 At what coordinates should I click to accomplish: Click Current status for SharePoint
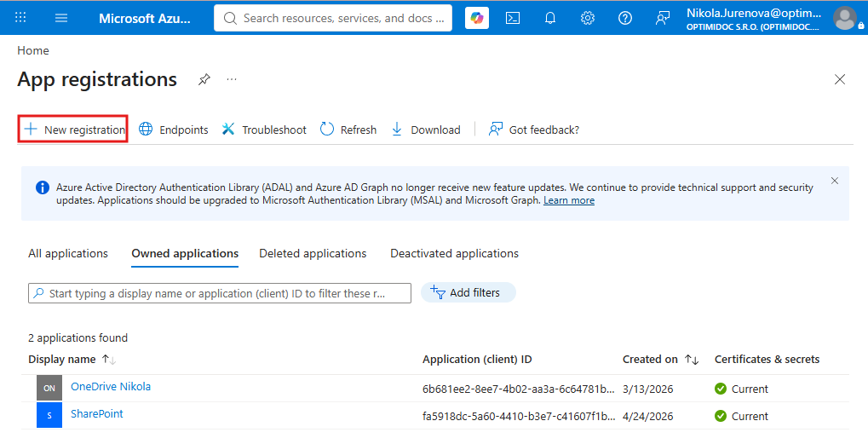[741, 416]
